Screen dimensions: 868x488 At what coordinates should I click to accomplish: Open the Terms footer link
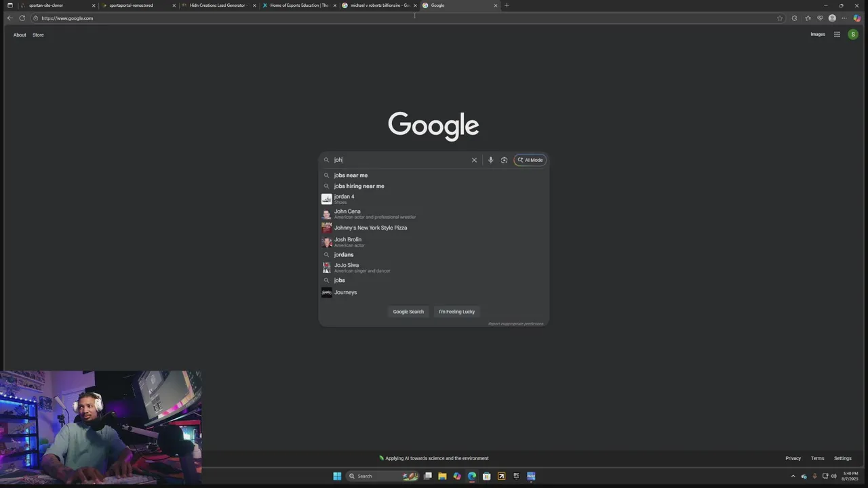(818, 458)
